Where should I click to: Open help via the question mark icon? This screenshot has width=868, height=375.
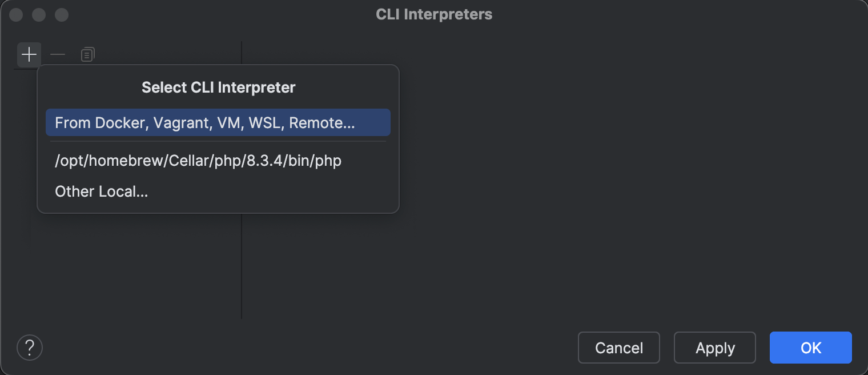29,347
